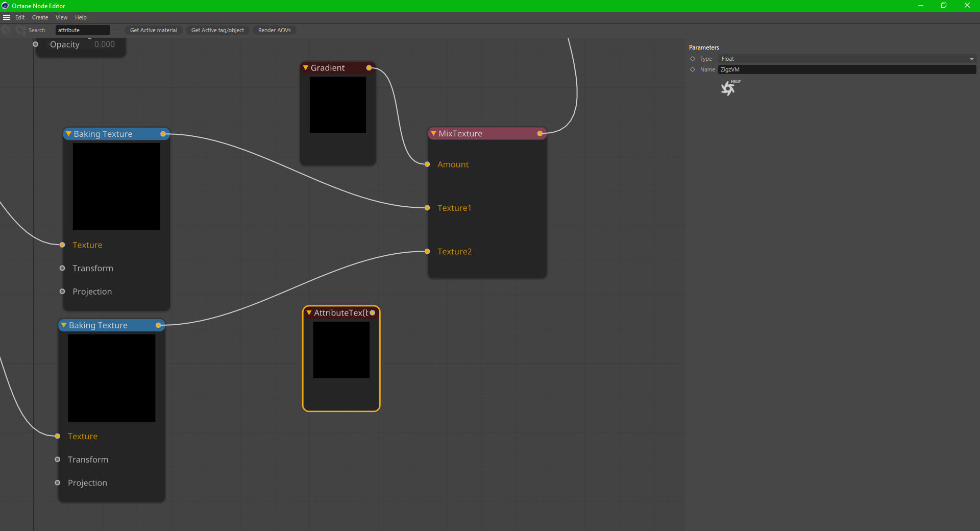Click the AttributeTex node output port

(373, 313)
